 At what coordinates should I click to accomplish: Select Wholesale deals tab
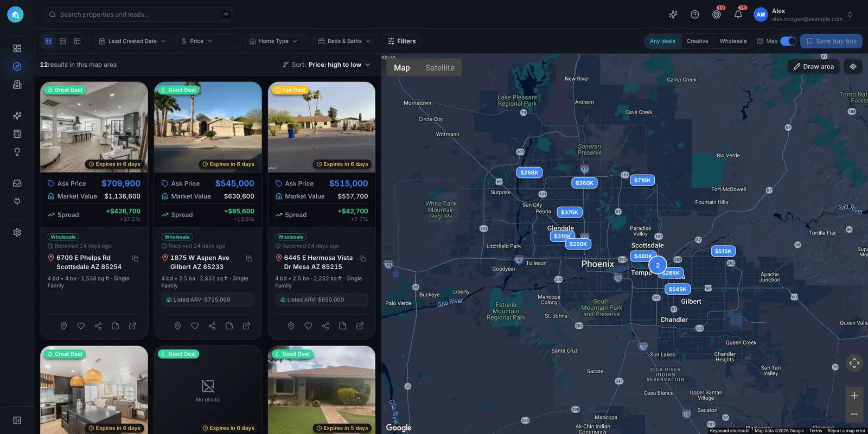click(733, 41)
